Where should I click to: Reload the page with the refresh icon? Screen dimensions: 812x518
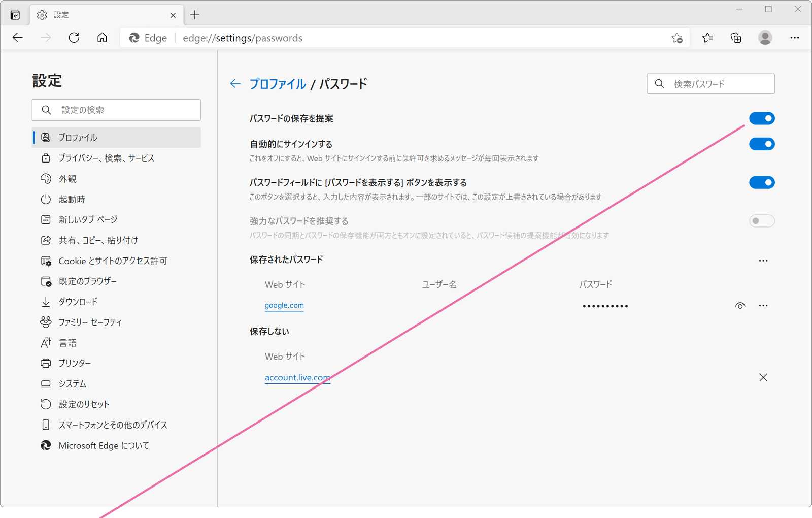tap(74, 38)
